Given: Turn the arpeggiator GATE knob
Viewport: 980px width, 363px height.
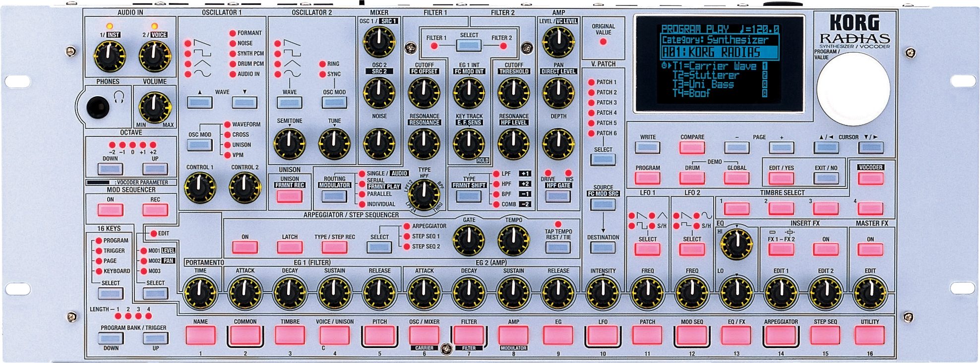Looking at the screenshot, I should pos(469,240).
